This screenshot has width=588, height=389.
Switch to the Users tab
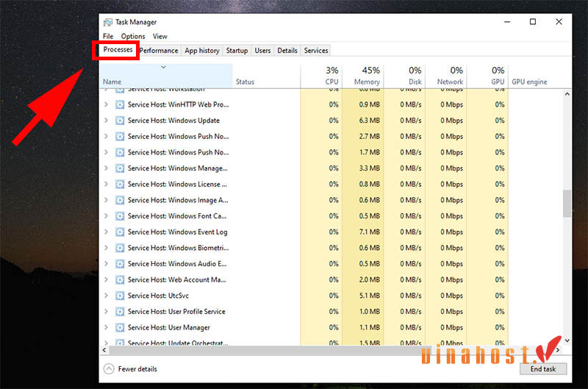[x=262, y=51]
